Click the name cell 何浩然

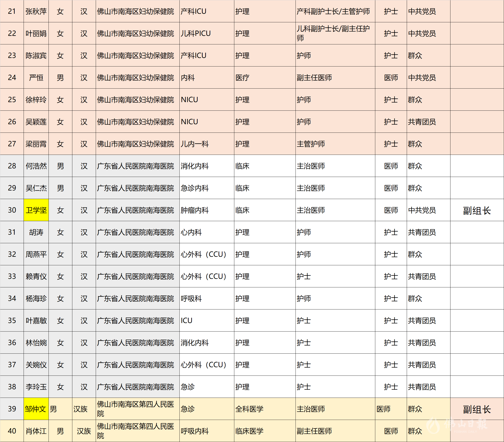tap(36, 166)
